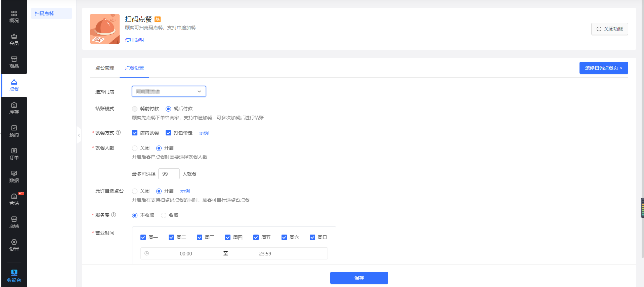Collapse the secondary sidebar with arrow handle
Screen dimensions: 644x287
(79, 135)
